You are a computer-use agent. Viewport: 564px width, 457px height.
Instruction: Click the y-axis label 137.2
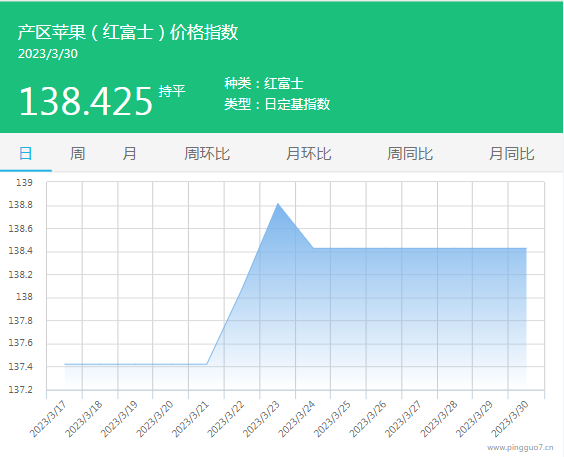(21, 390)
